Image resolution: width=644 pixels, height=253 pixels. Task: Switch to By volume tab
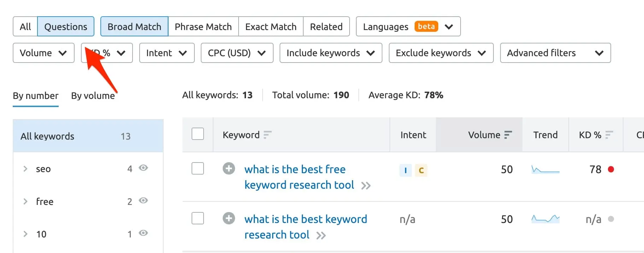tap(93, 96)
